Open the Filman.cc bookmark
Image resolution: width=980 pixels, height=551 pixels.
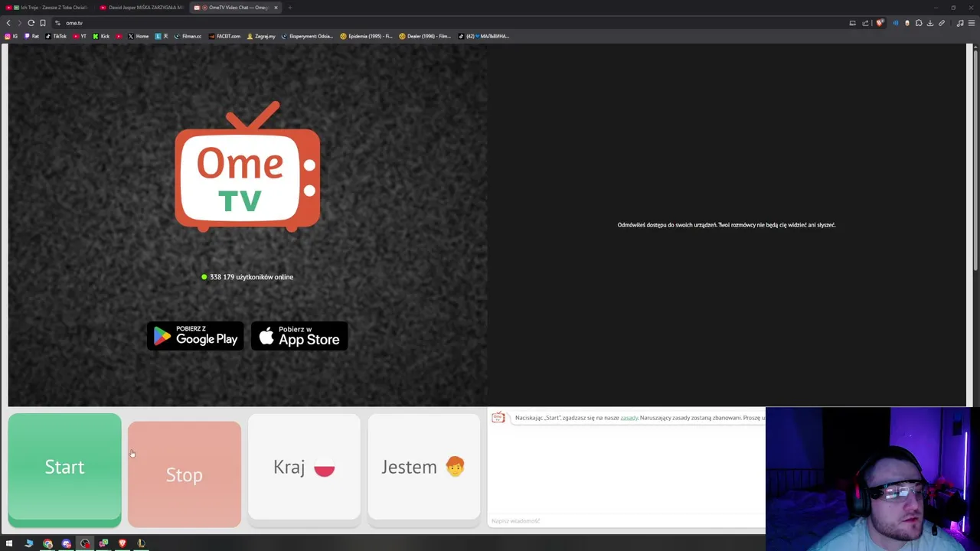[188, 36]
